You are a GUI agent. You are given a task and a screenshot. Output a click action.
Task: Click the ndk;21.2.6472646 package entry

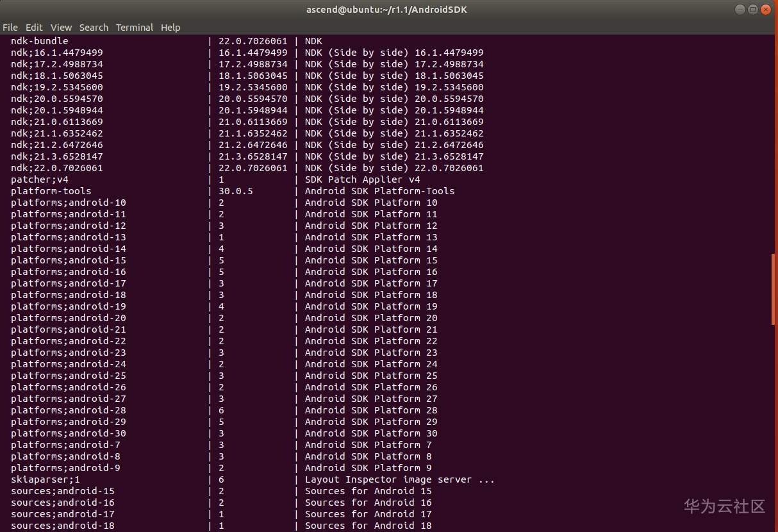[57, 145]
